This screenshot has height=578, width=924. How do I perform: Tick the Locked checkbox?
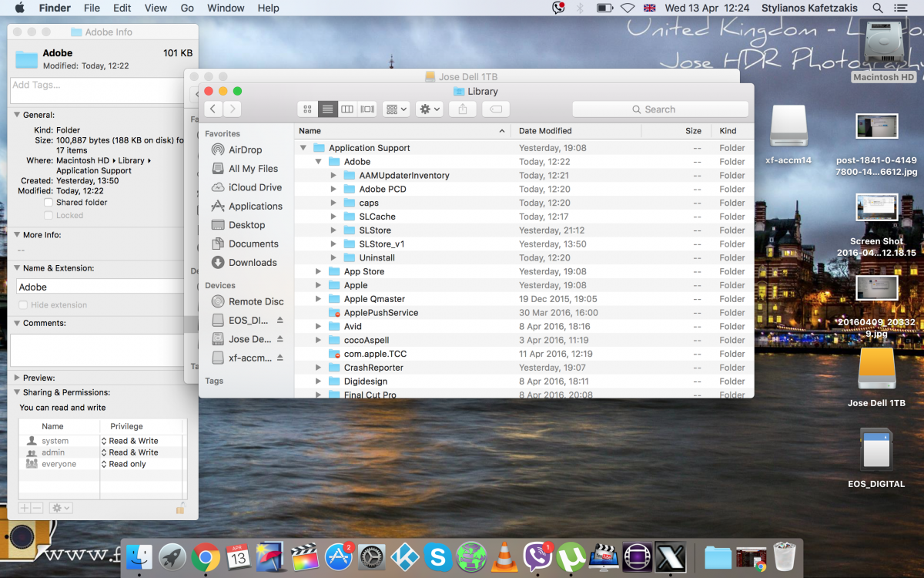pyautogui.click(x=49, y=216)
